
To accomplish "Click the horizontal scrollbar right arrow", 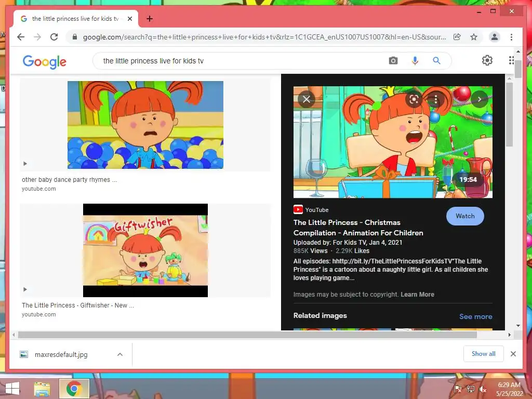I will (509, 335).
